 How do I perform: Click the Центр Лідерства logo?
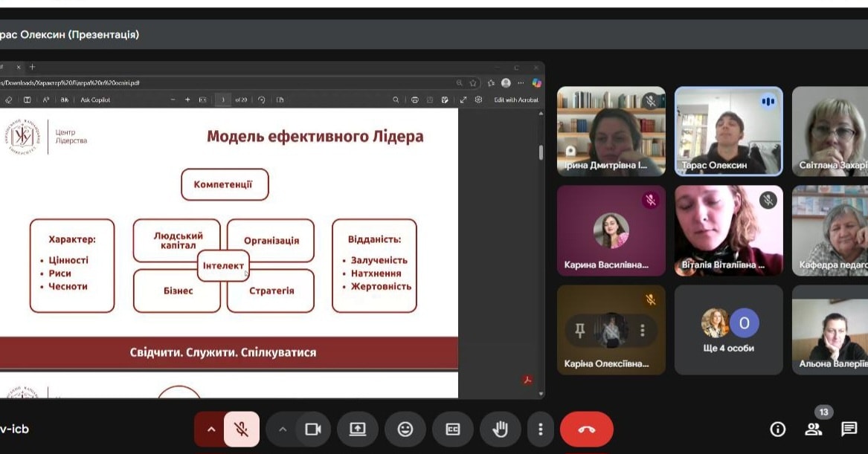tap(47, 137)
